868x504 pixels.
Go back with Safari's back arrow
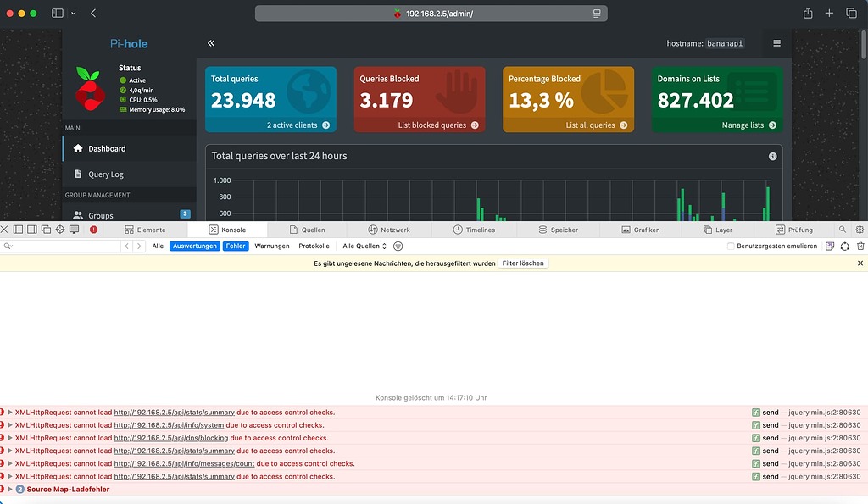coord(93,14)
